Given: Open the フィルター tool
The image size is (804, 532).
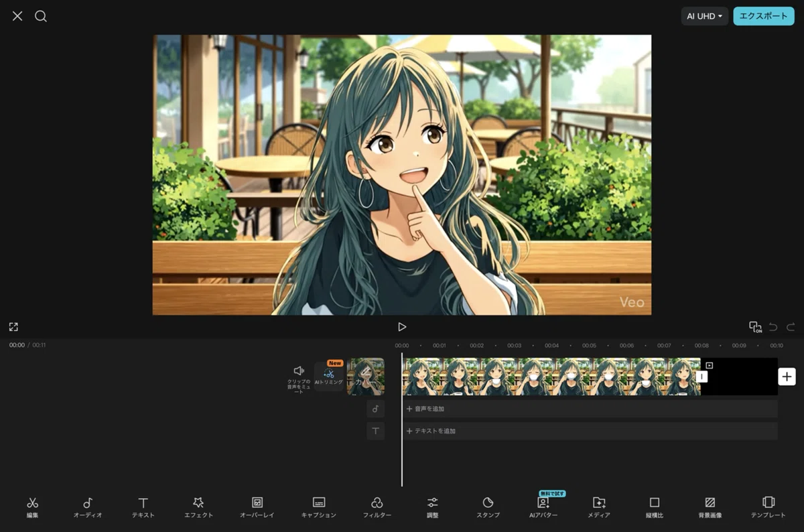Looking at the screenshot, I should tap(377, 508).
